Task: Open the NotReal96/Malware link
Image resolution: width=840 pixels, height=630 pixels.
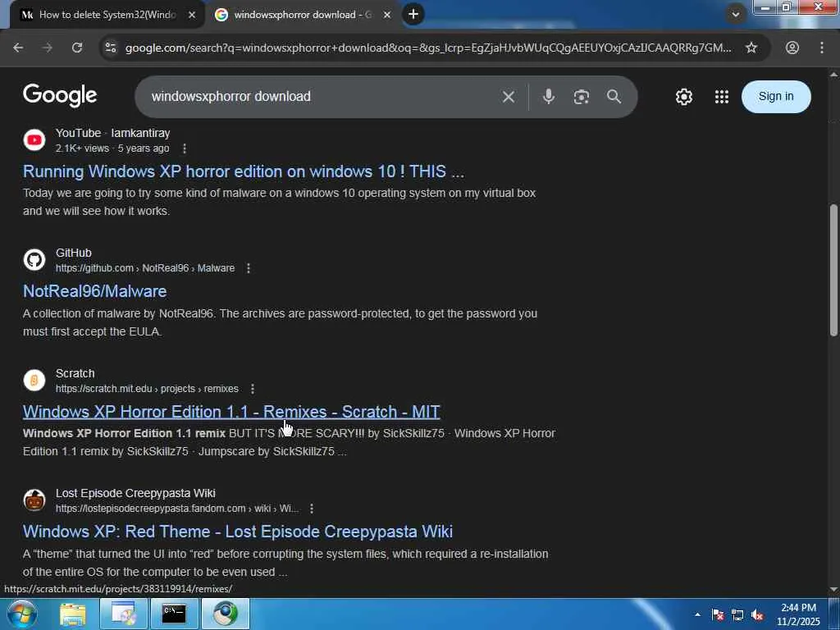Action: coord(95,291)
